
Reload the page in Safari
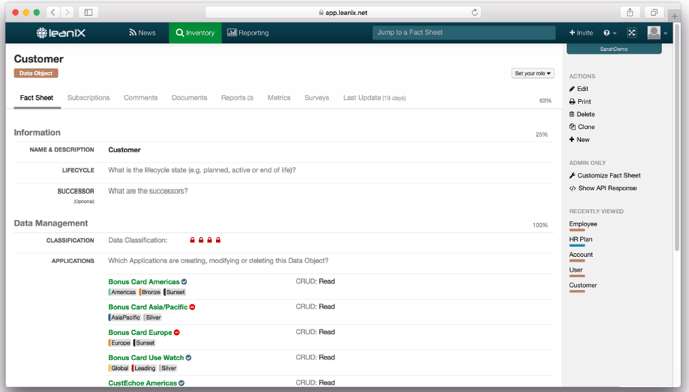[475, 12]
